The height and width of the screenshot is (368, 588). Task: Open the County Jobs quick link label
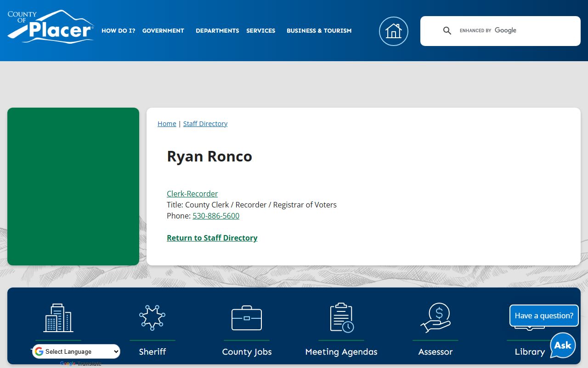(x=247, y=352)
